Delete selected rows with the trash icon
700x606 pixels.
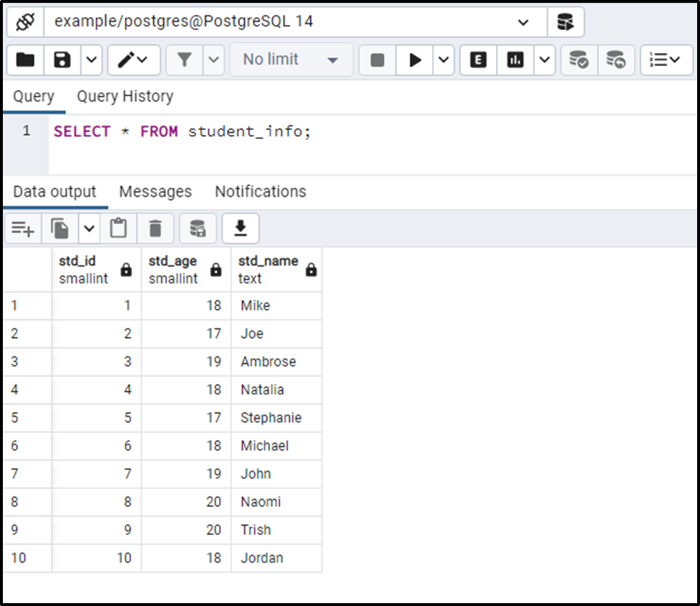pyautogui.click(x=156, y=228)
